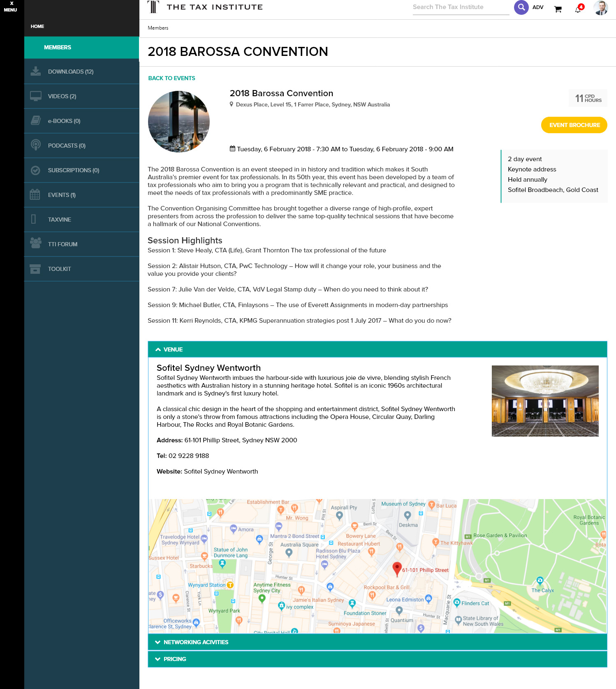
Task: Collapse the Venue section
Action: pos(377,349)
